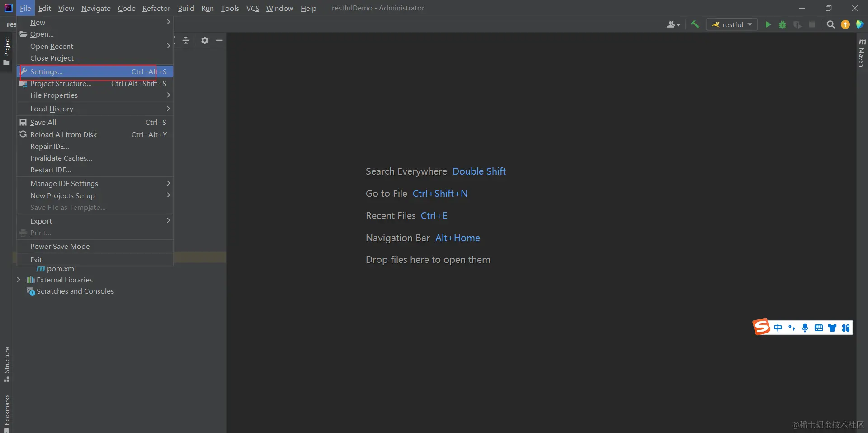Choose Restart IDE...
868x433 pixels.
pyautogui.click(x=95, y=170)
